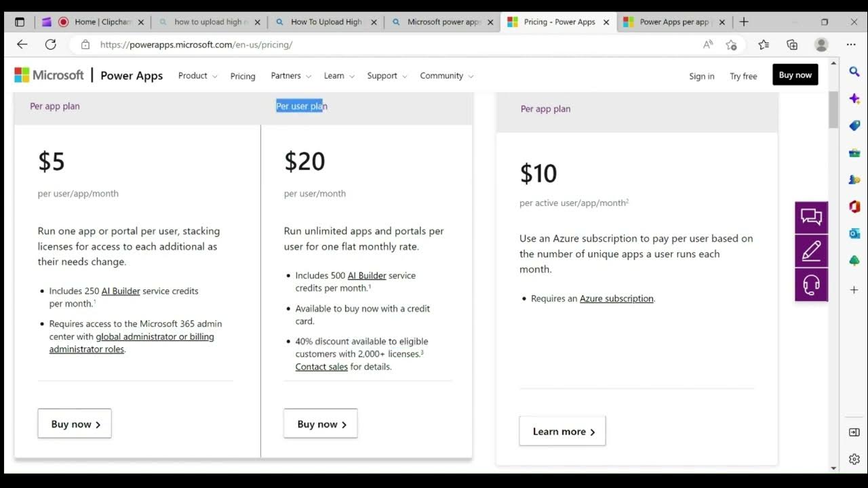Click the purple headset support icon
The height and width of the screenshot is (488, 868).
click(x=811, y=285)
